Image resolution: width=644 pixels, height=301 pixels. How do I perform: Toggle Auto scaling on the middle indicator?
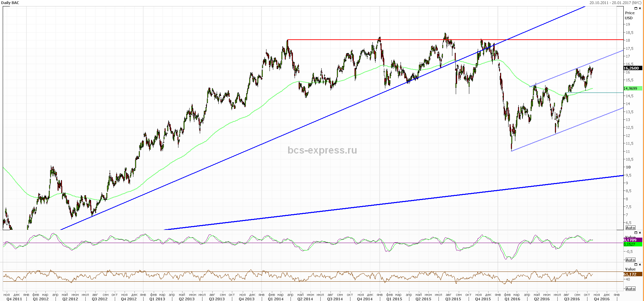tap(630, 260)
